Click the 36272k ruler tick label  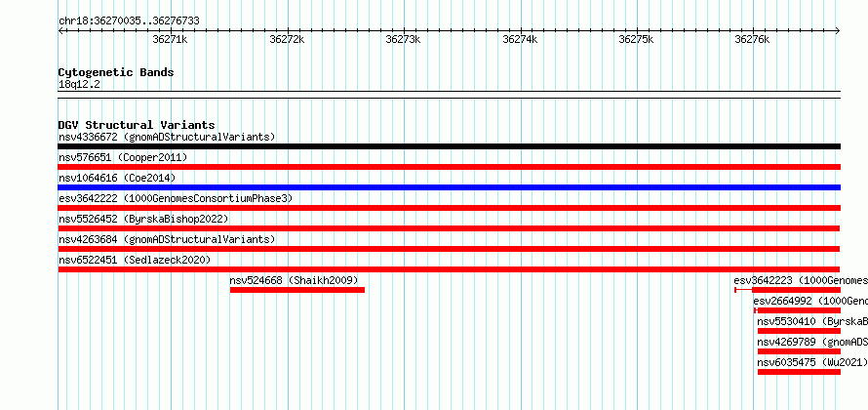click(287, 39)
